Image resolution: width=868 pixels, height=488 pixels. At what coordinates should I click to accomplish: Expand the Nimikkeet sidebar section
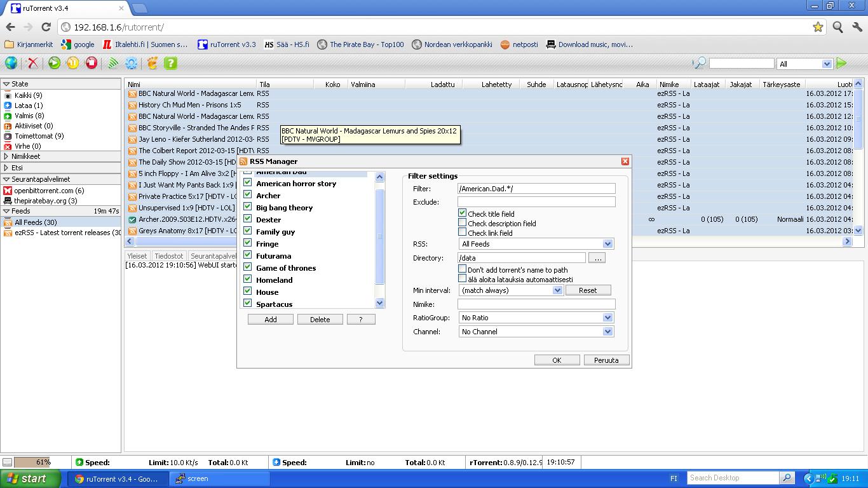point(25,156)
